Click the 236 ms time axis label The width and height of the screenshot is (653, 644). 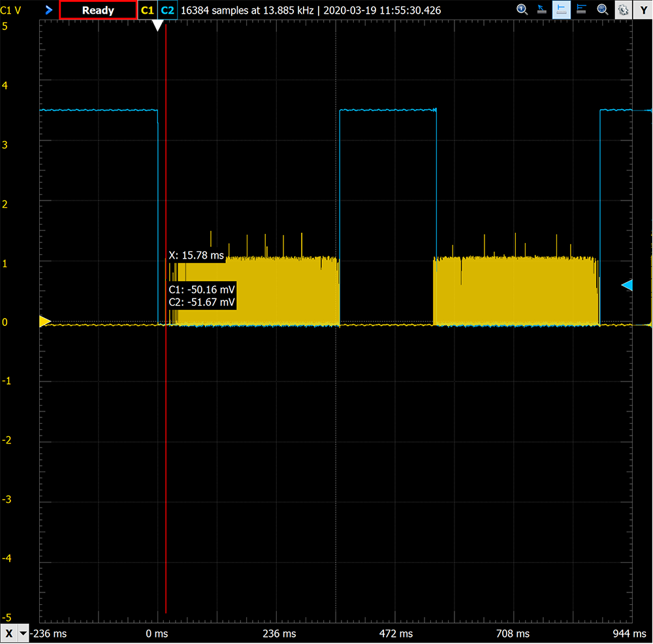pos(279,634)
